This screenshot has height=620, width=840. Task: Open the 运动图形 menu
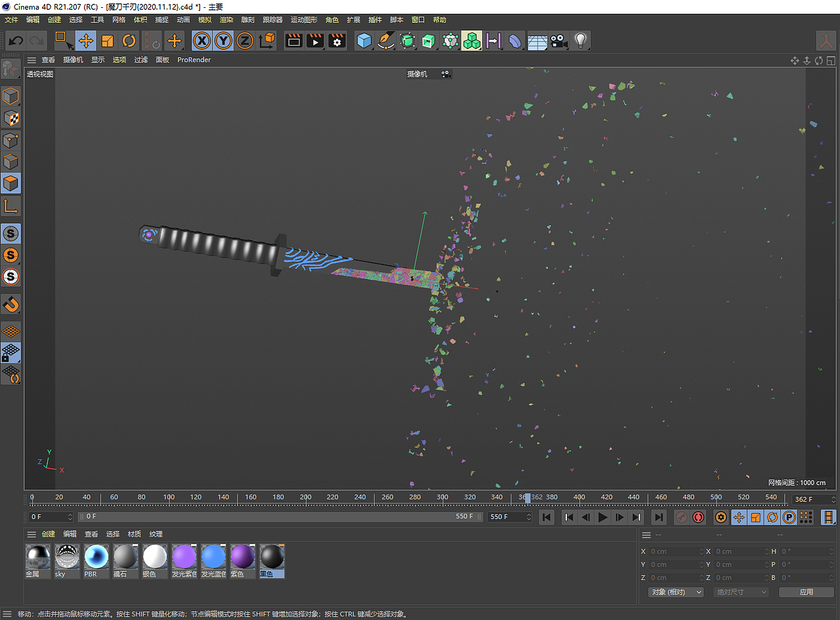click(x=304, y=20)
